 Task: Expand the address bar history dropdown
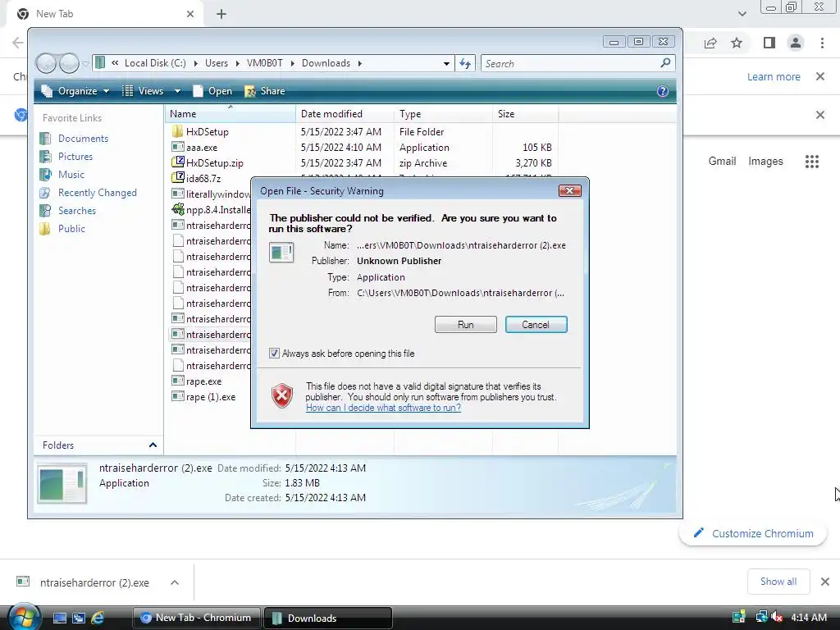[446, 63]
